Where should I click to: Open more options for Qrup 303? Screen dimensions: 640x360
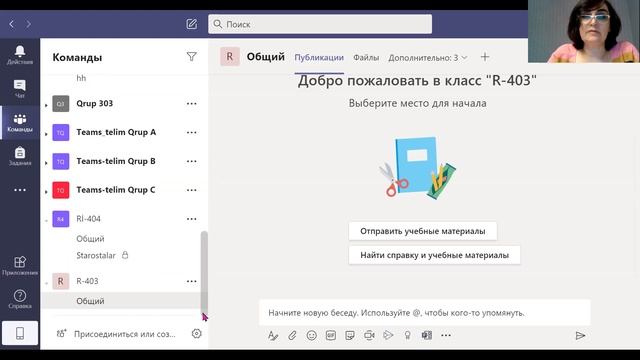[191, 104]
